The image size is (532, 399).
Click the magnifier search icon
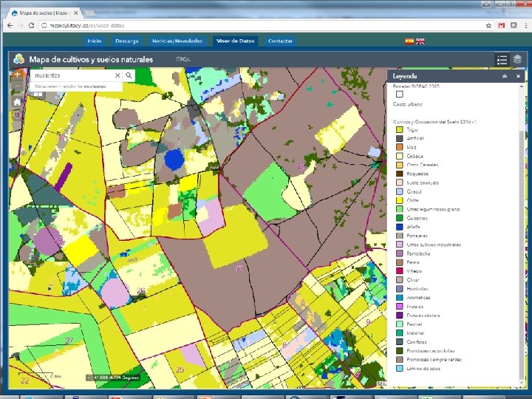[129, 75]
